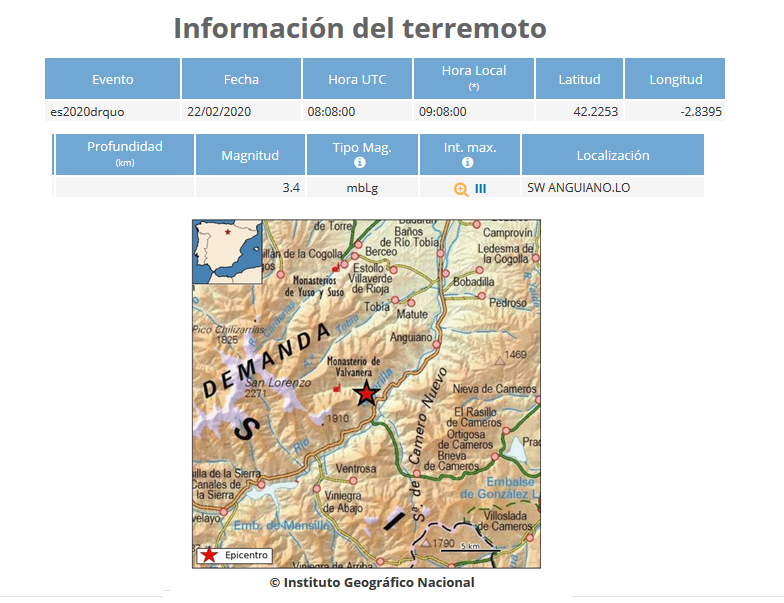The width and height of the screenshot is (784, 603).
Task: Click Pedroso label on the map
Action: point(508,302)
